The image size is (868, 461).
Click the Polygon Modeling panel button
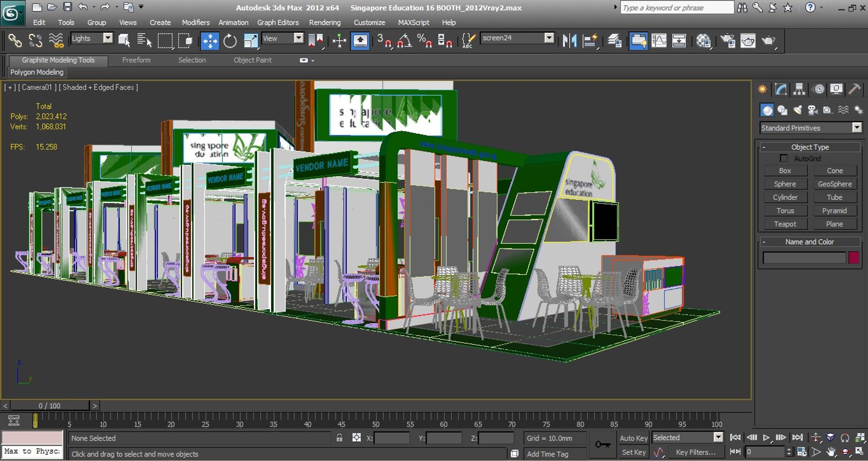pyautogui.click(x=37, y=72)
